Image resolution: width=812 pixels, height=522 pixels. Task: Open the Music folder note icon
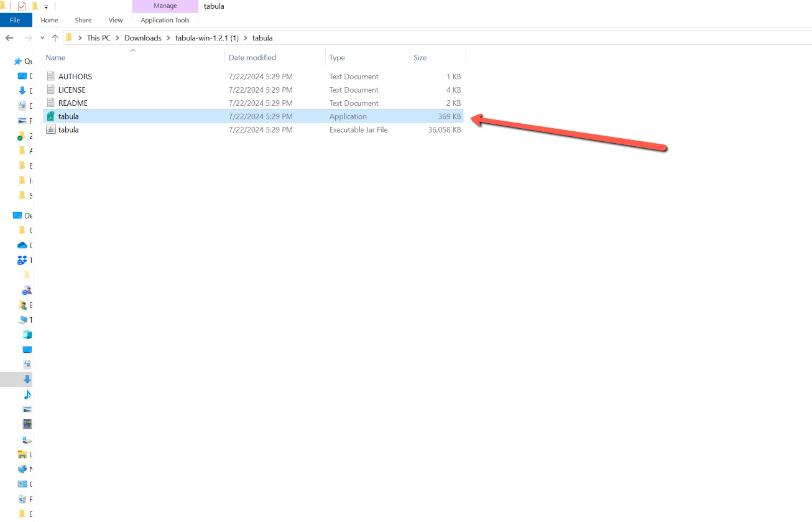[27, 394]
